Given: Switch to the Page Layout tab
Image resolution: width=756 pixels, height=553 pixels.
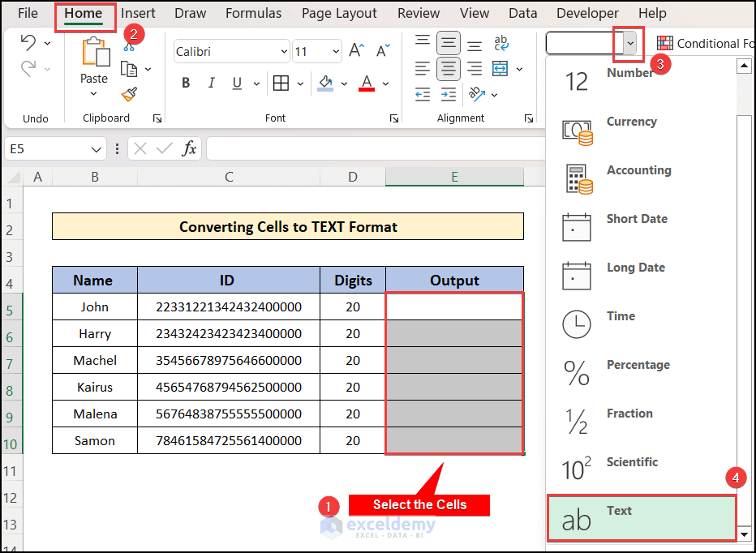Looking at the screenshot, I should click(339, 13).
